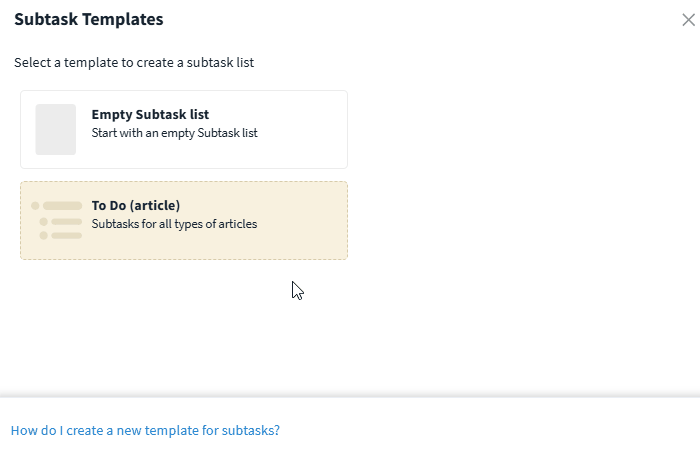Click the 'Empty Subtask list' title text
700x449 pixels.
pos(150,114)
